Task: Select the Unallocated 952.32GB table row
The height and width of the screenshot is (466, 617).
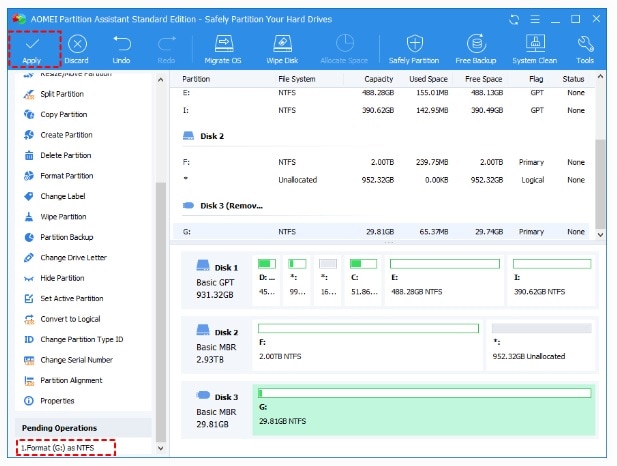Action: tap(383, 180)
